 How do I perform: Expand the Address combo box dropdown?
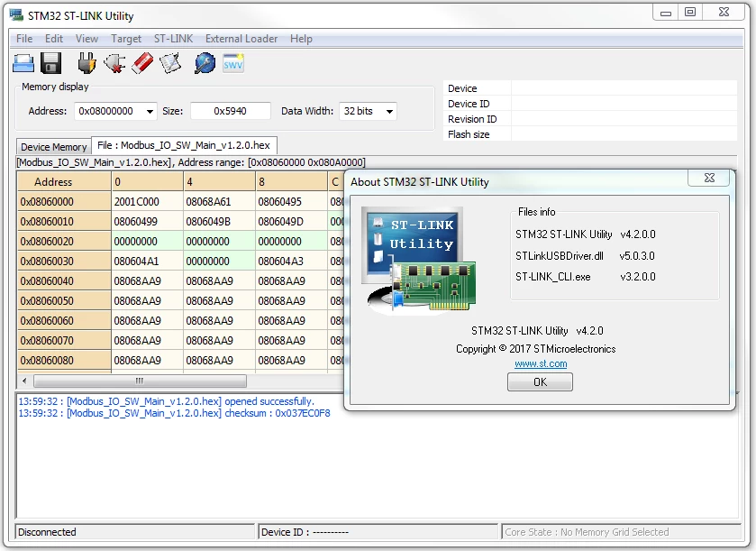click(150, 112)
